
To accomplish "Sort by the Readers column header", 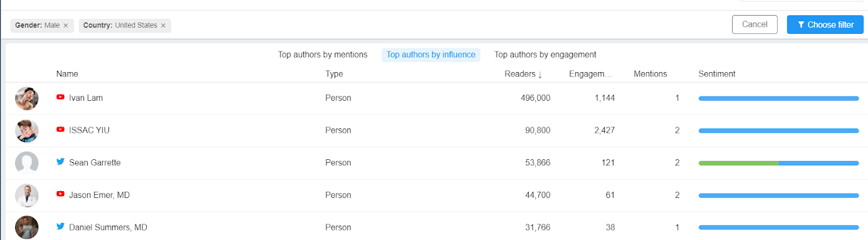I will [x=523, y=74].
